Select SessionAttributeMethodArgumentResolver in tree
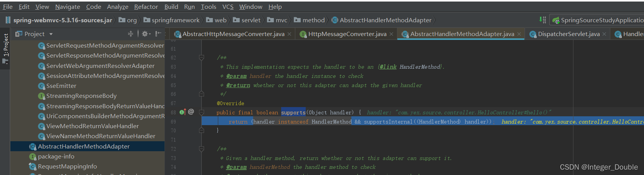Screen dimensions: 644x175 (101, 76)
